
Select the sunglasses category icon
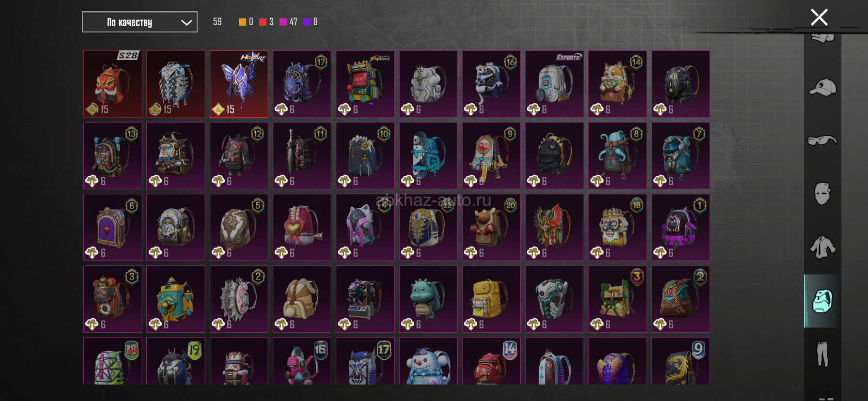[822, 140]
